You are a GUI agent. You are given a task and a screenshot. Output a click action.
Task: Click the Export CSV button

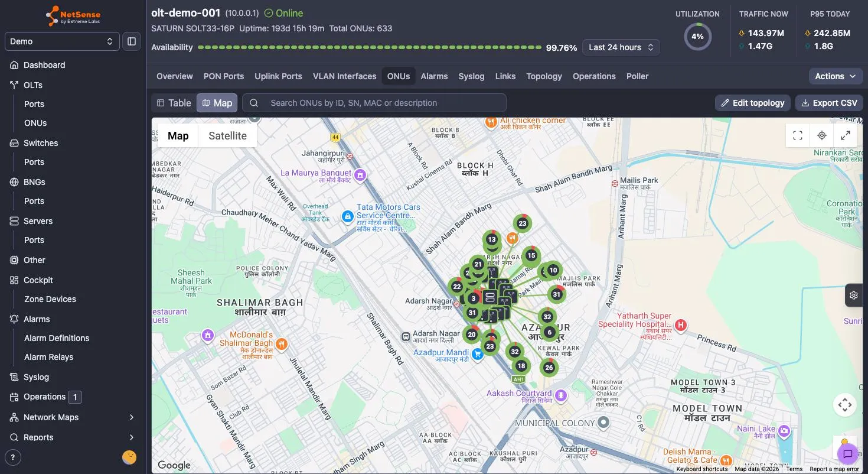coord(829,103)
